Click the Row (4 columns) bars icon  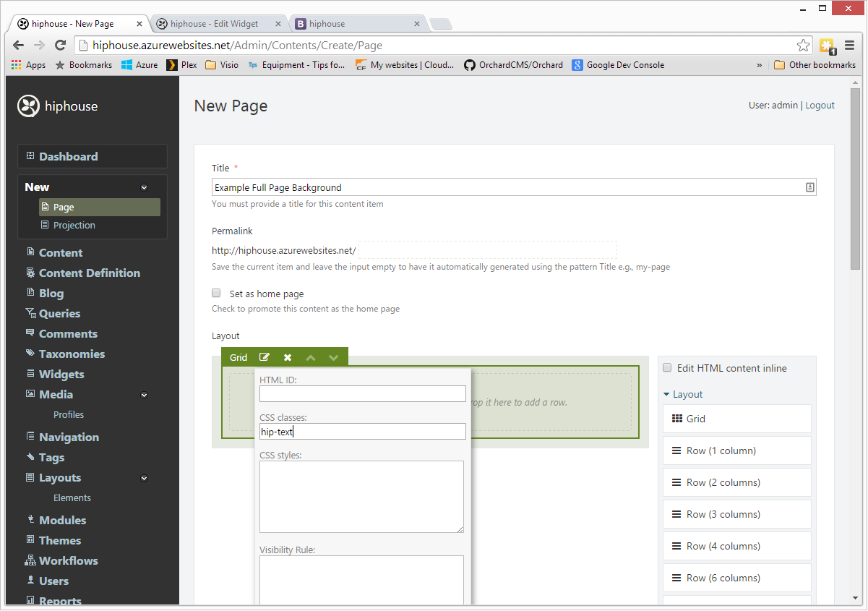click(676, 546)
